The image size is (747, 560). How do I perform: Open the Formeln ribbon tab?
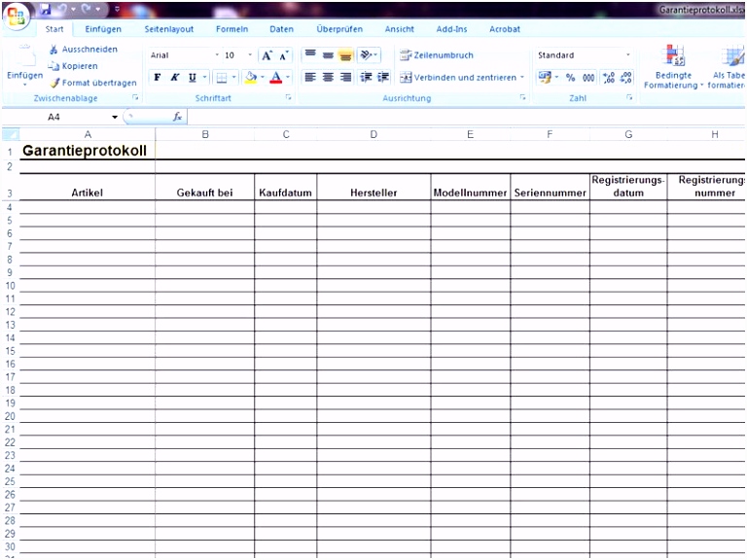(x=231, y=29)
